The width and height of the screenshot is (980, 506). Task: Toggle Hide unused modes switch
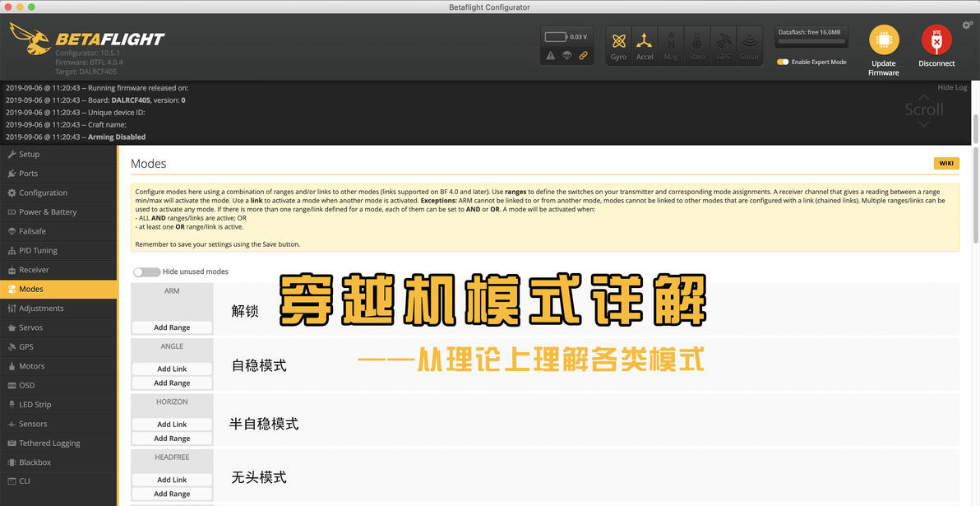147,272
